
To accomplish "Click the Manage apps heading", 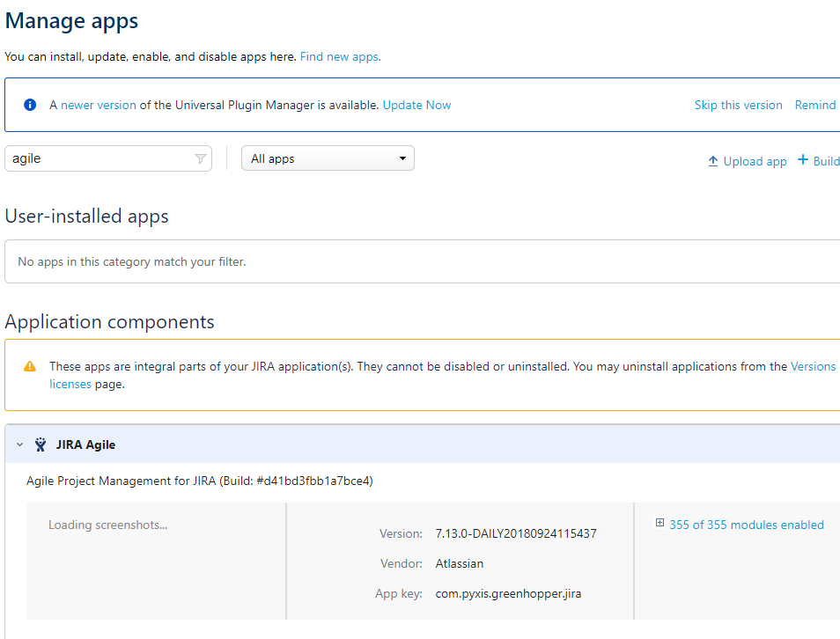I will pos(71,21).
